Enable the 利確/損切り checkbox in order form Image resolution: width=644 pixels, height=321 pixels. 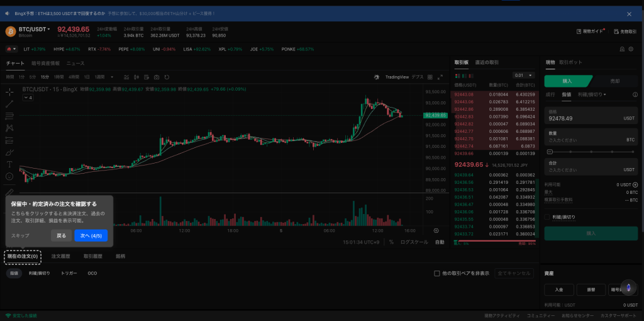[548, 217]
